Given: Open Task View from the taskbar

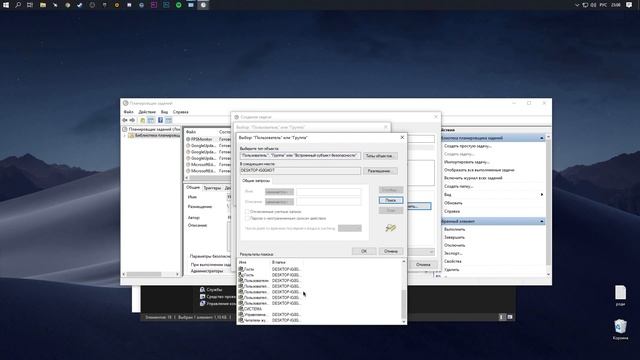Looking at the screenshot, I should (30, 5).
